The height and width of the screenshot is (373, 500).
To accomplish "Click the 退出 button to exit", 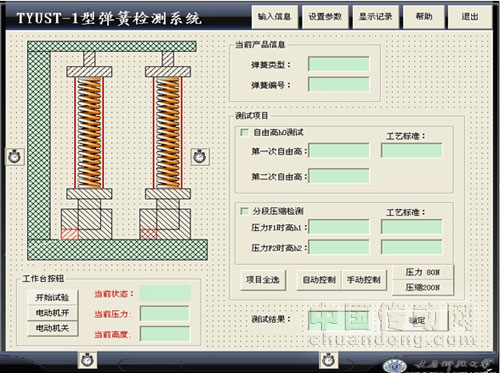I will click(x=470, y=16).
